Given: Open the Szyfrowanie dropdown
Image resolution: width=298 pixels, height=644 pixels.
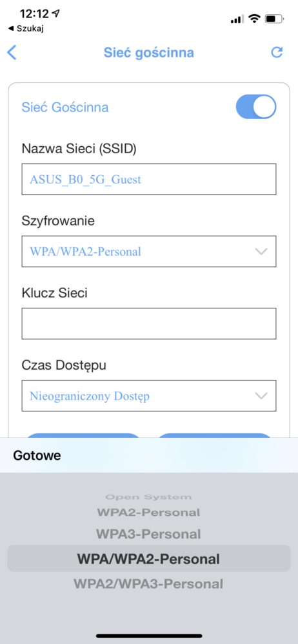Looking at the screenshot, I should (x=149, y=251).
